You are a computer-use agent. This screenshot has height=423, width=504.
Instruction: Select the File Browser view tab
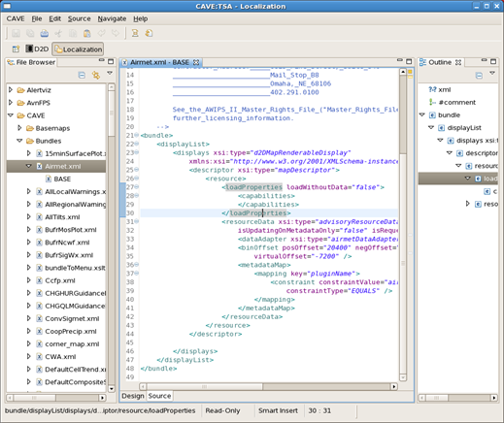pyautogui.click(x=31, y=62)
